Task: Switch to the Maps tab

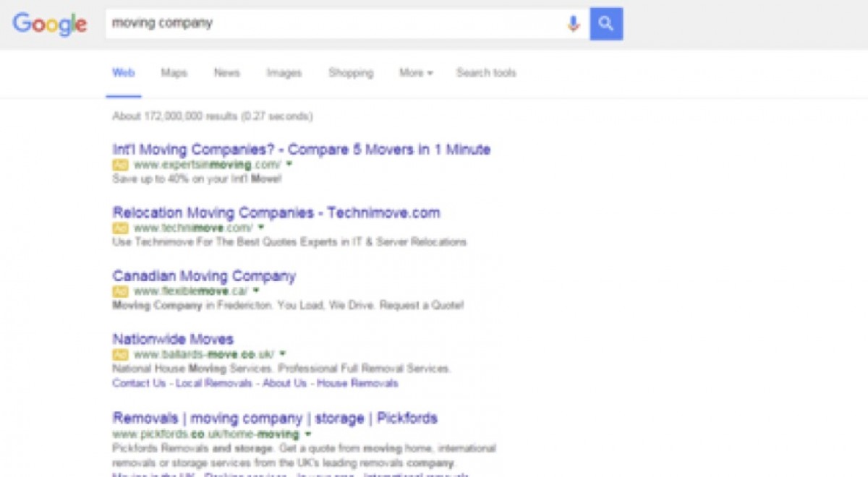Action: (174, 73)
